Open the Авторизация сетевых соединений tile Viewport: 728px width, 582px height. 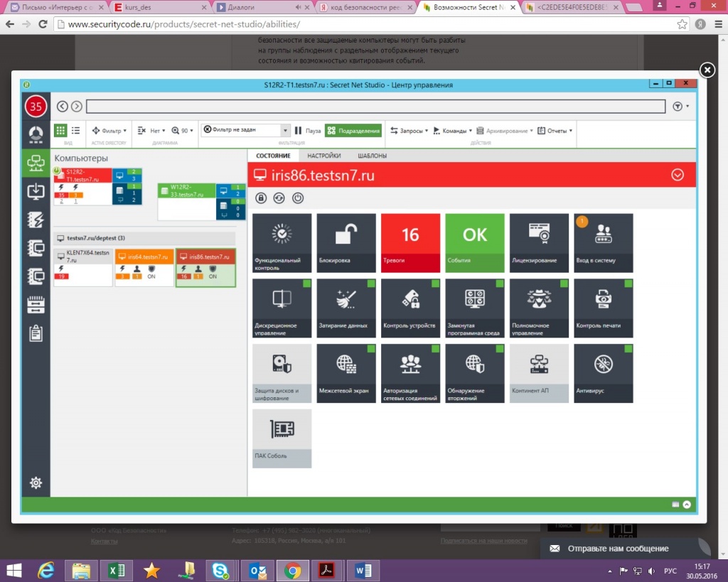pos(410,373)
